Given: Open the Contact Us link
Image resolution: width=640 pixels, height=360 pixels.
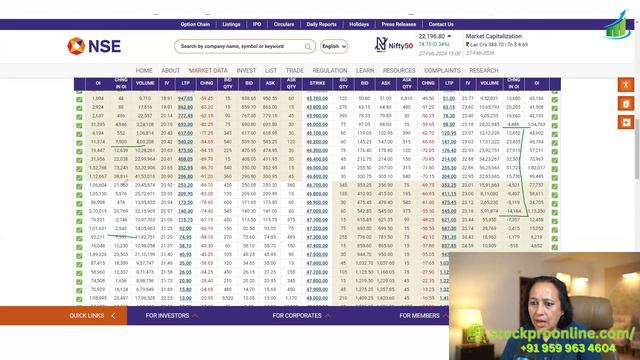Looking at the screenshot, I should click(x=441, y=24).
